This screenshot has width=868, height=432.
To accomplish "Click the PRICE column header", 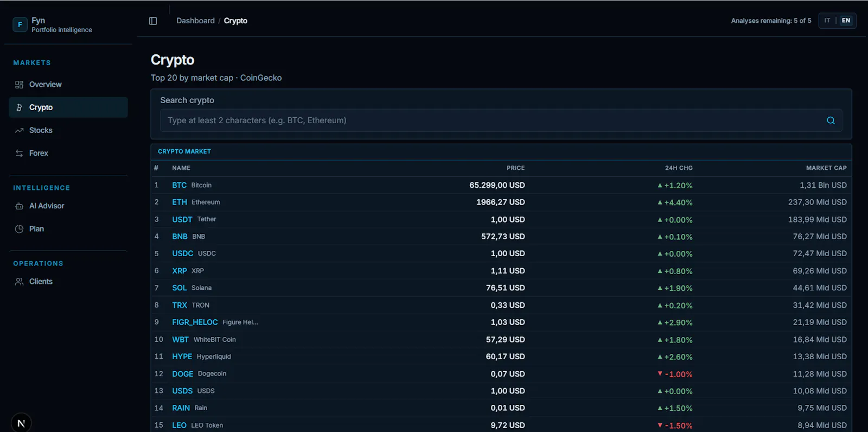I will [515, 168].
